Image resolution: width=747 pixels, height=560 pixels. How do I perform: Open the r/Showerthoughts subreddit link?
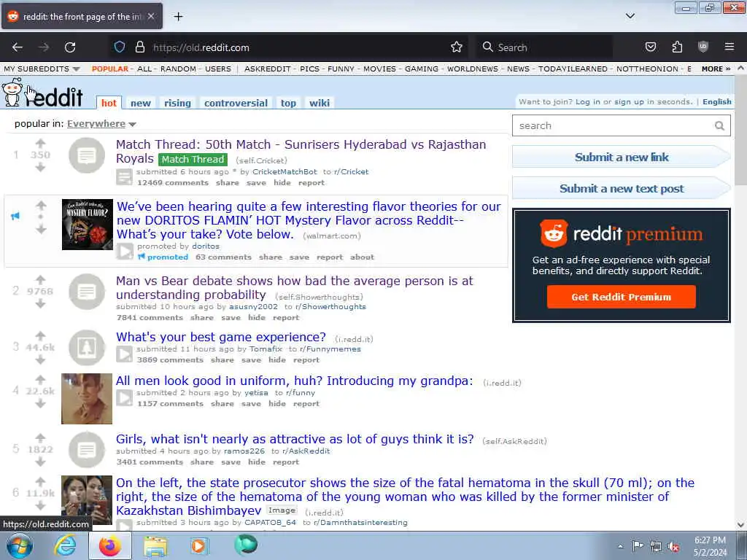pyautogui.click(x=330, y=307)
